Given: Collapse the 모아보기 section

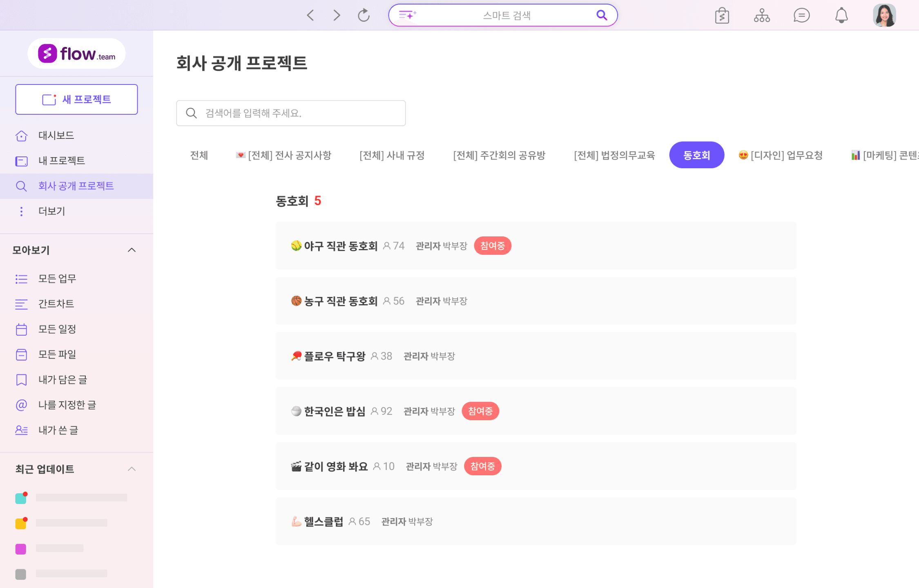Looking at the screenshot, I should 132,250.
